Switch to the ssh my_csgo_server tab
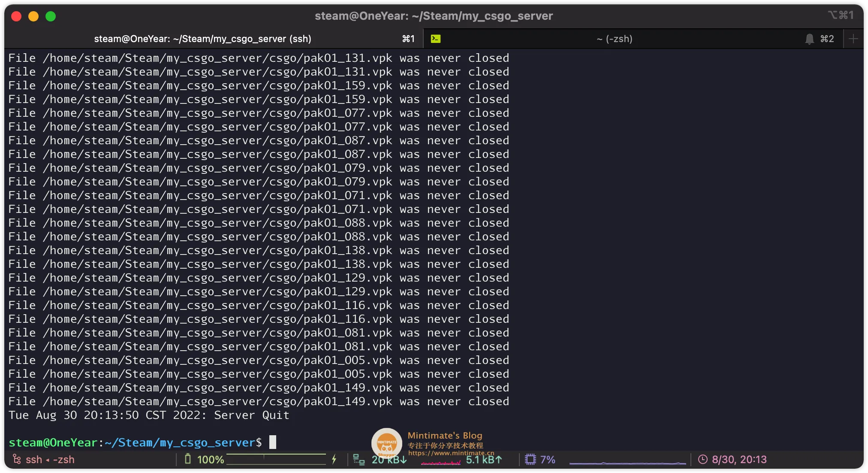 tap(202, 39)
